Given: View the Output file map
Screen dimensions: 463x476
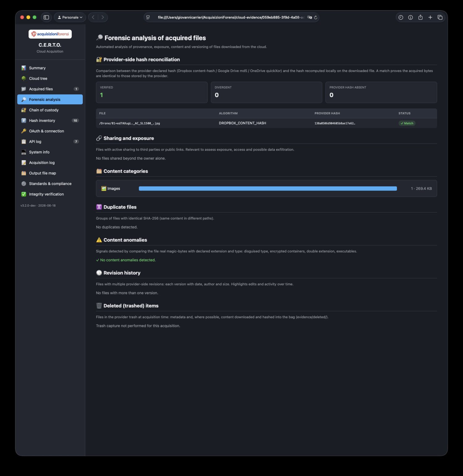Looking at the screenshot, I should tap(50, 173).
